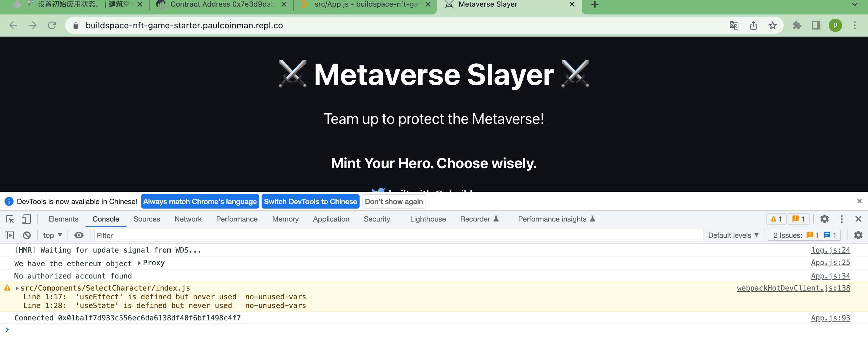Click Don't show again

tap(394, 201)
